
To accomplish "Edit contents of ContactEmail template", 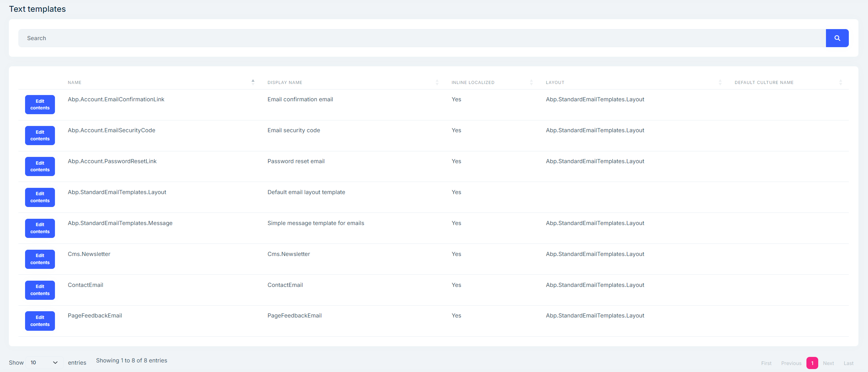I will point(40,290).
